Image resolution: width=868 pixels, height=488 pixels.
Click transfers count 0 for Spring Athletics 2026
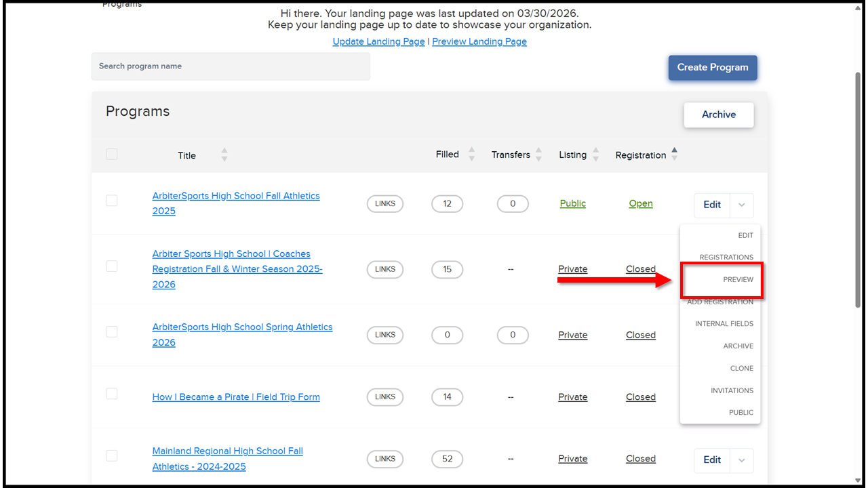[x=513, y=335]
